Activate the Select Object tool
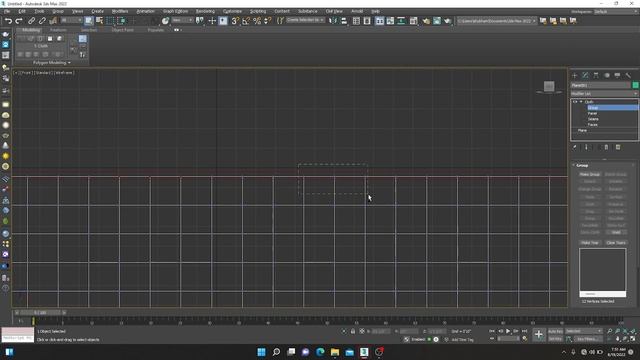This screenshot has width=640, height=360. click(89, 21)
